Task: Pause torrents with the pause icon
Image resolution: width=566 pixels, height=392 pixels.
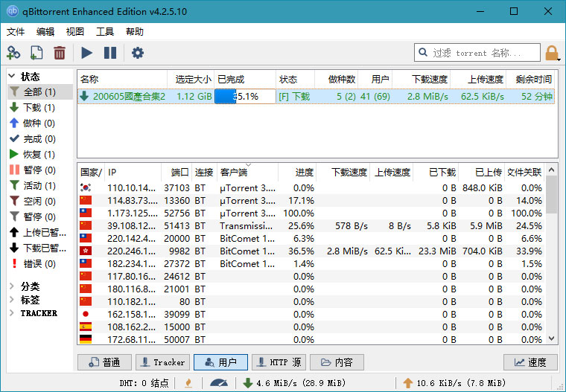Action: (x=110, y=53)
